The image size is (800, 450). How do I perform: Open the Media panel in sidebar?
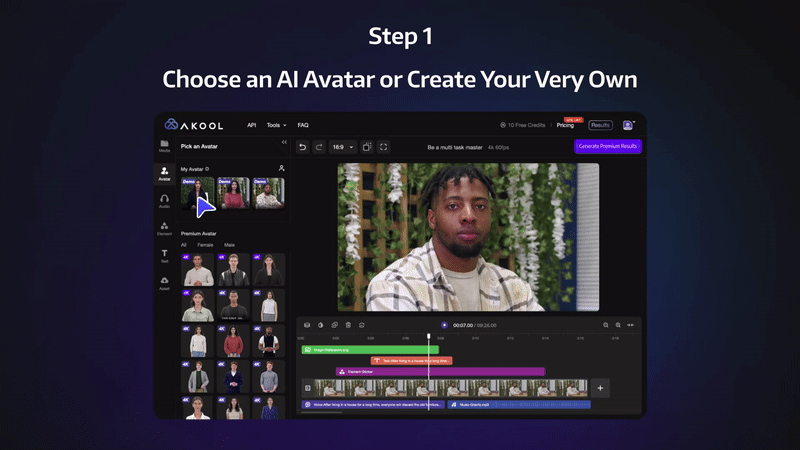coord(164,146)
